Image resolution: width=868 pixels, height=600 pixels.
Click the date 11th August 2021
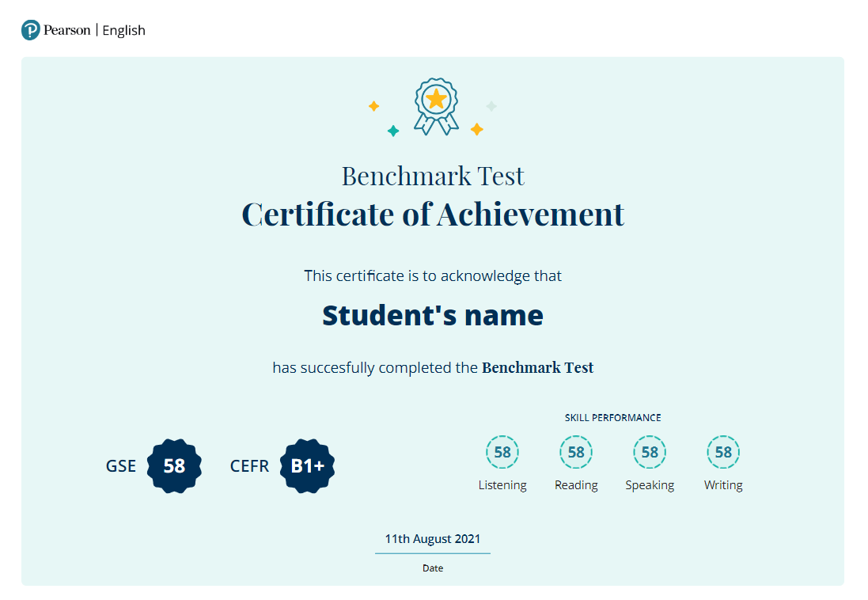pos(433,539)
